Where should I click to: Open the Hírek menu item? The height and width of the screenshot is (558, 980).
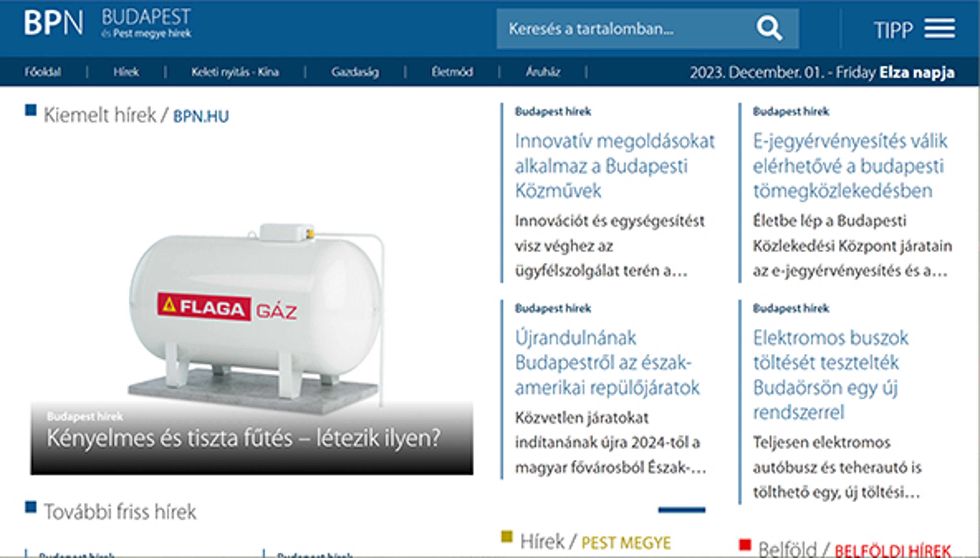point(126,72)
